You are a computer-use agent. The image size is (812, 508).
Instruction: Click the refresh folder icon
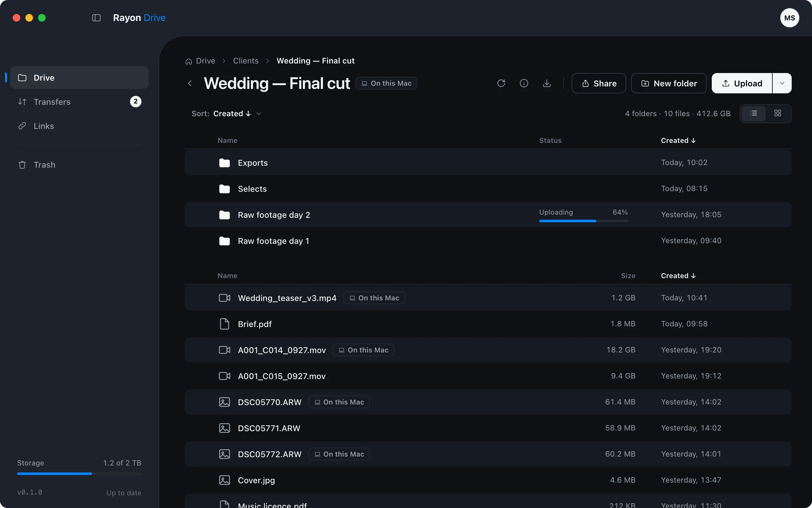pyautogui.click(x=501, y=83)
